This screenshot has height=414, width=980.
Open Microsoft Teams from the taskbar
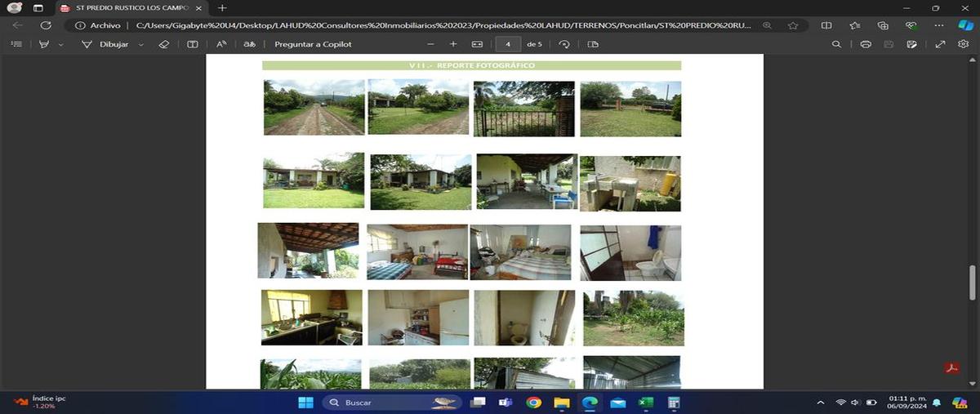tap(506, 403)
